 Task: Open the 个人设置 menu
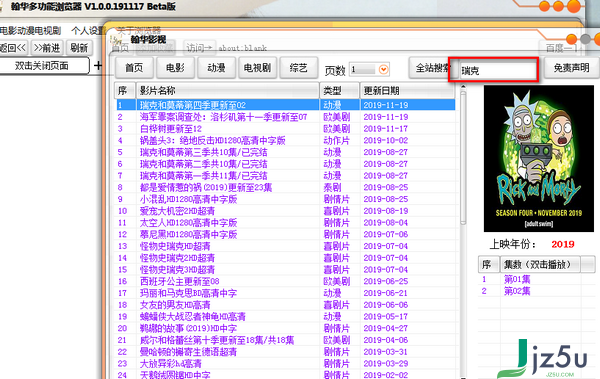88,30
